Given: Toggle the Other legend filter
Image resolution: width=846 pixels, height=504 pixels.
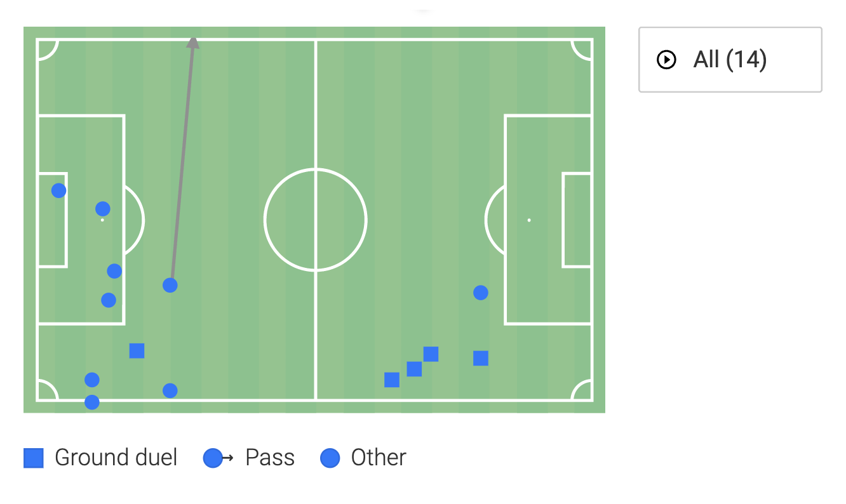Looking at the screenshot, I should tap(363, 458).
